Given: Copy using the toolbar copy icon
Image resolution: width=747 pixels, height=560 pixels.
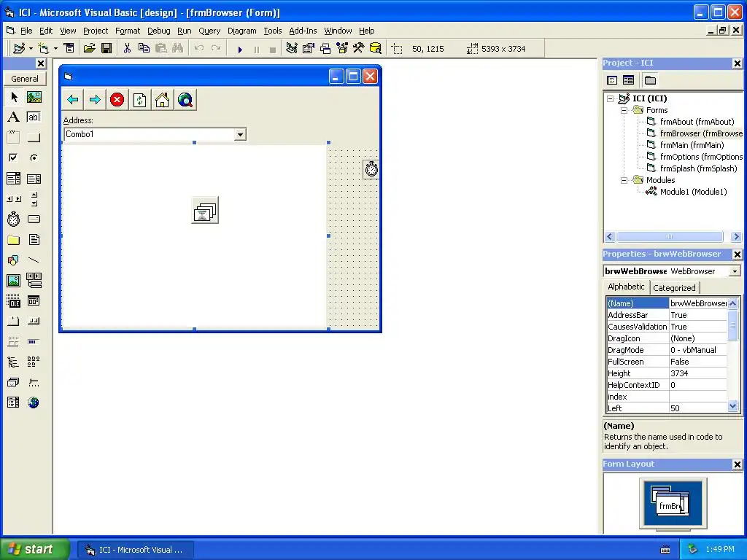Looking at the screenshot, I should click(x=144, y=48).
